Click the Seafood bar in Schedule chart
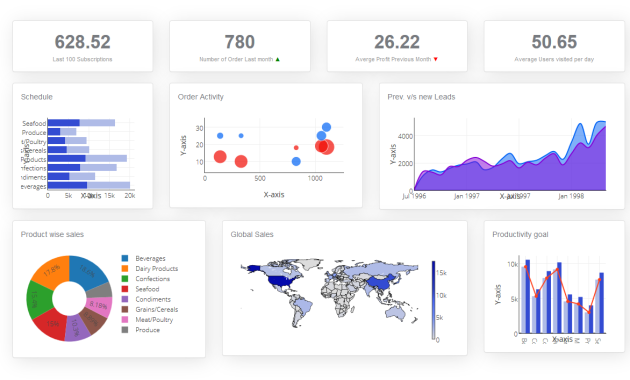 tap(81, 123)
